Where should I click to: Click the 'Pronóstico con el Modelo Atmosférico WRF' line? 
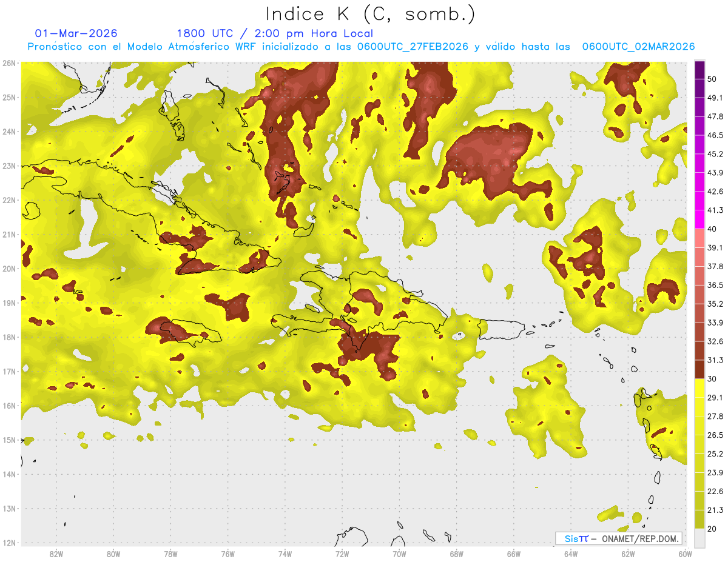tap(361, 47)
